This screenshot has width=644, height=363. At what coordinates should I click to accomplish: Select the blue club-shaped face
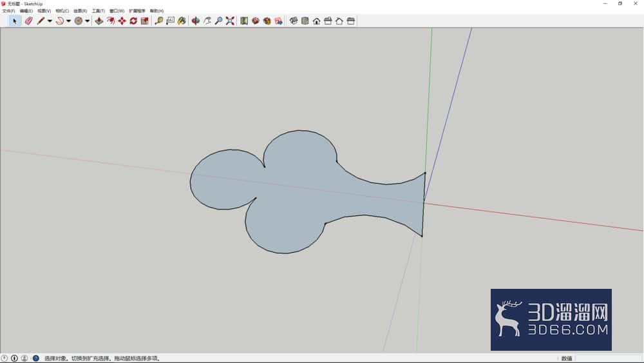coord(296,193)
